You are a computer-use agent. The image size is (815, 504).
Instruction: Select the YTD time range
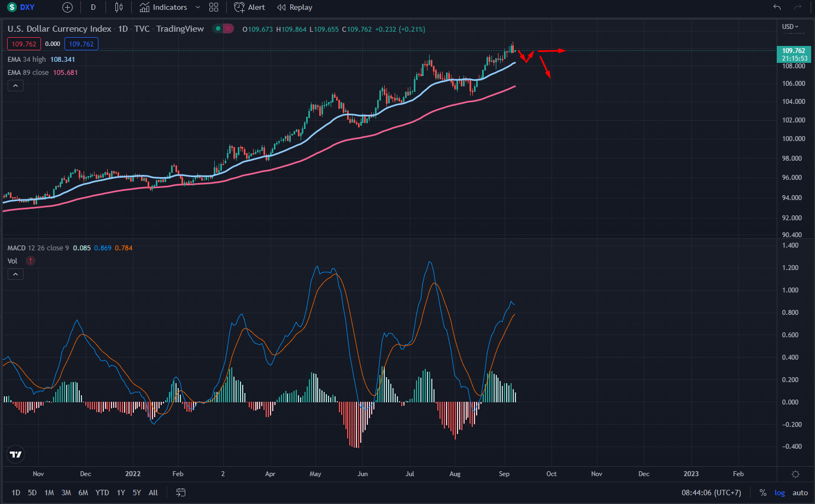102,493
